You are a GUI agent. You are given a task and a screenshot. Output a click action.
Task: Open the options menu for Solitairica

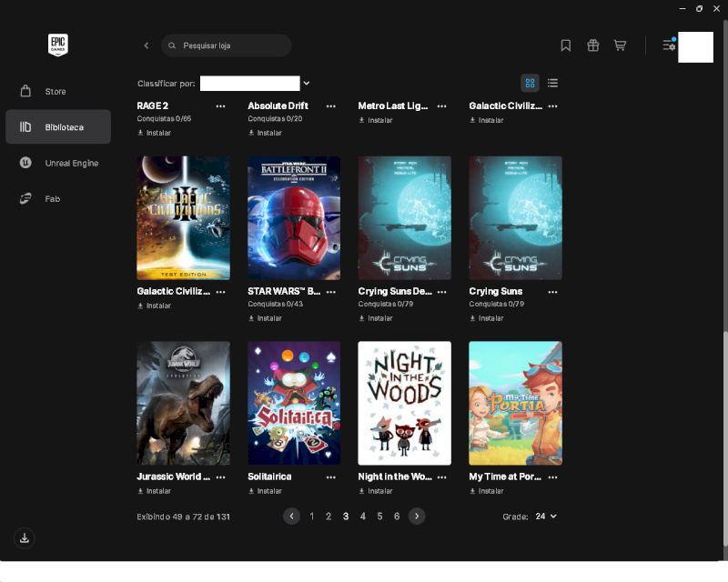[331, 477]
